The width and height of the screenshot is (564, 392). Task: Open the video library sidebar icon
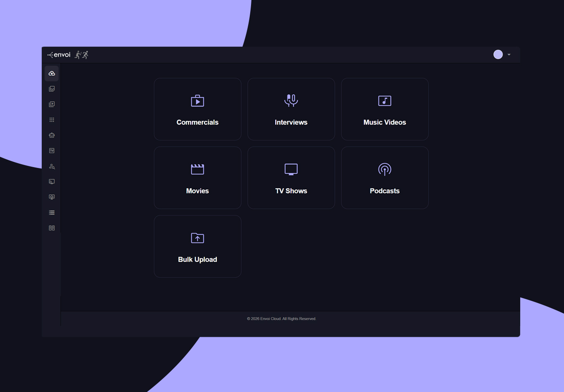pyautogui.click(x=52, y=104)
